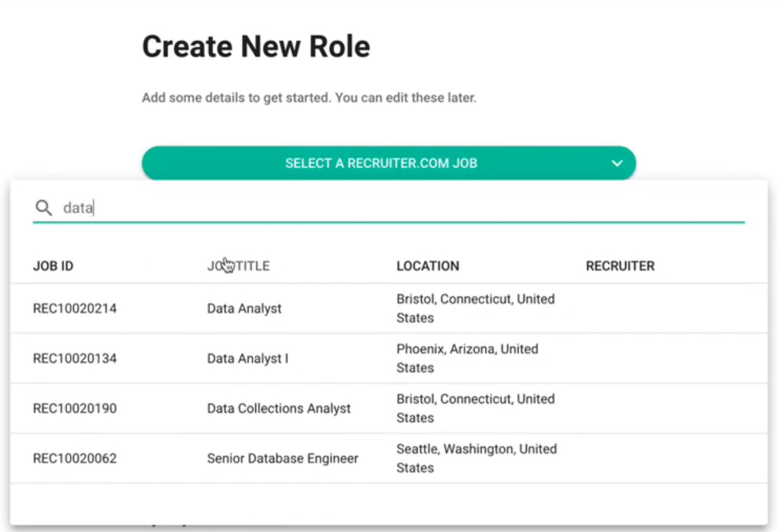Click the magnifying glass search icon
Viewport: 780px width, 532px height.
coord(44,208)
